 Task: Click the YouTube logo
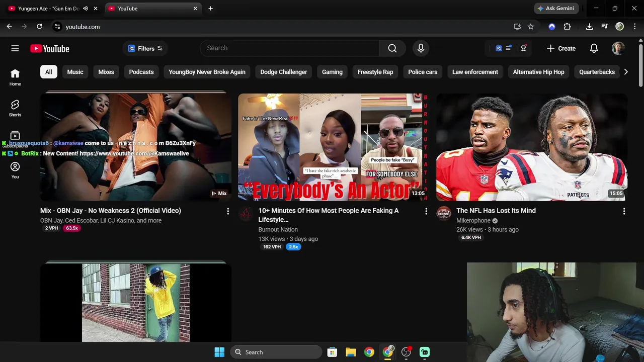pyautogui.click(x=49, y=49)
